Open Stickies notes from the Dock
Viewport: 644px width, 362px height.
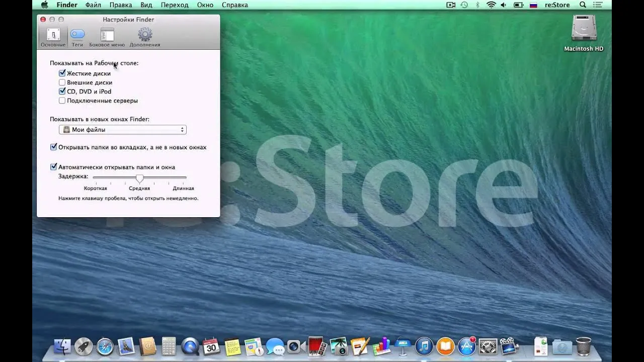[x=233, y=346]
